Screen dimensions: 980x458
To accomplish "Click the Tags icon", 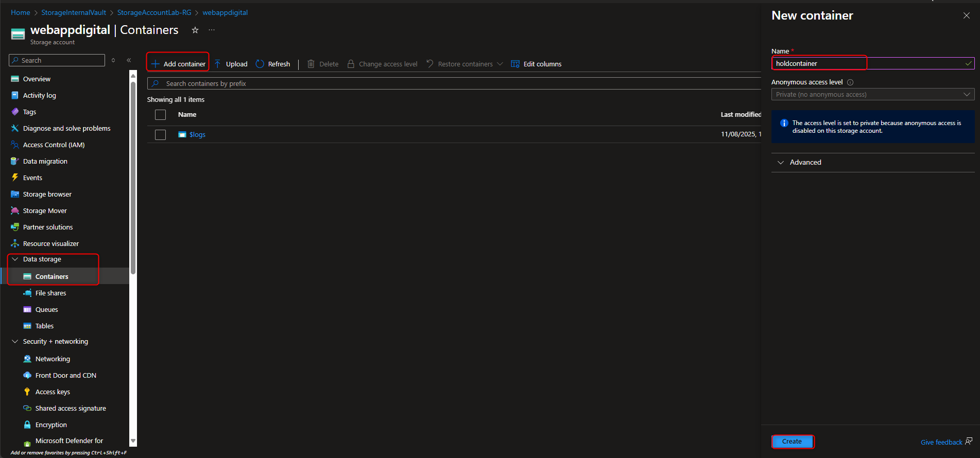I will tap(15, 112).
